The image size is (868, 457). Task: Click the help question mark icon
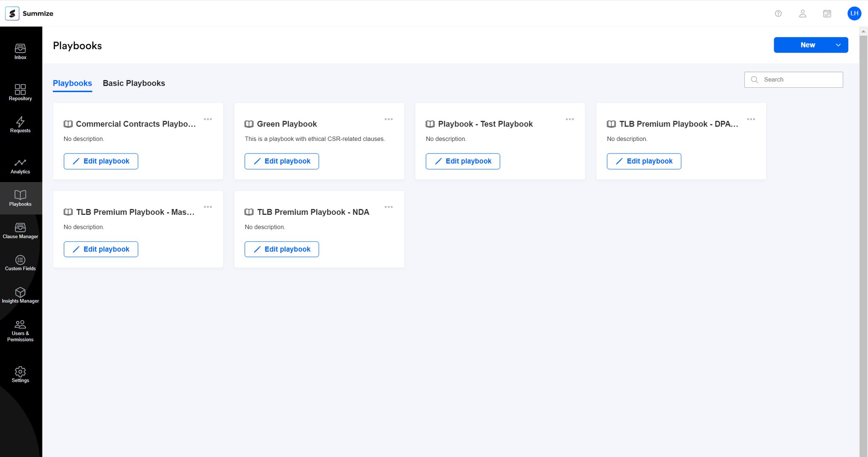(x=778, y=13)
